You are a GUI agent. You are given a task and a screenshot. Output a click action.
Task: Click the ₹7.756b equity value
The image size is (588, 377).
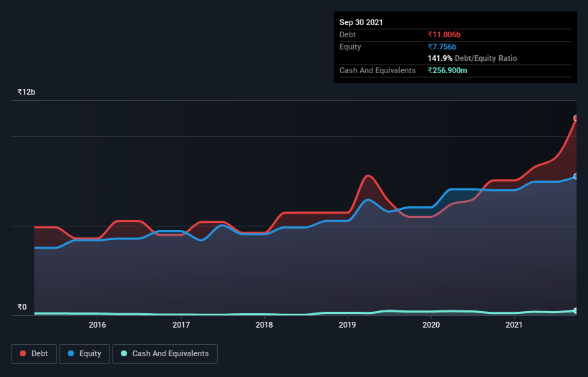coord(442,47)
